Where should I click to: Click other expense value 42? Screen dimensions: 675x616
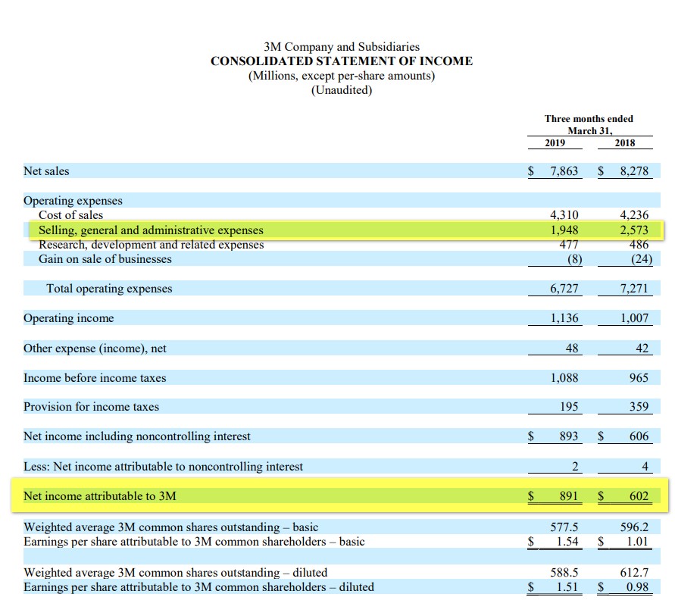point(642,348)
